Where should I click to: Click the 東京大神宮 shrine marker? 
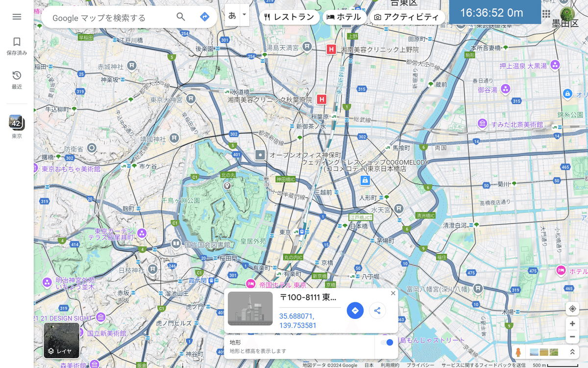pyautogui.click(x=191, y=99)
